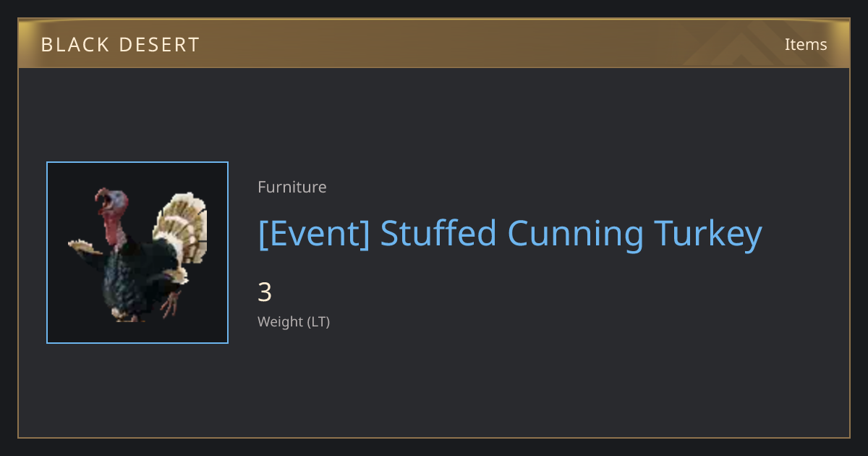Click the gold header banner bar
Viewport: 868px width, 456px height.
click(434, 43)
